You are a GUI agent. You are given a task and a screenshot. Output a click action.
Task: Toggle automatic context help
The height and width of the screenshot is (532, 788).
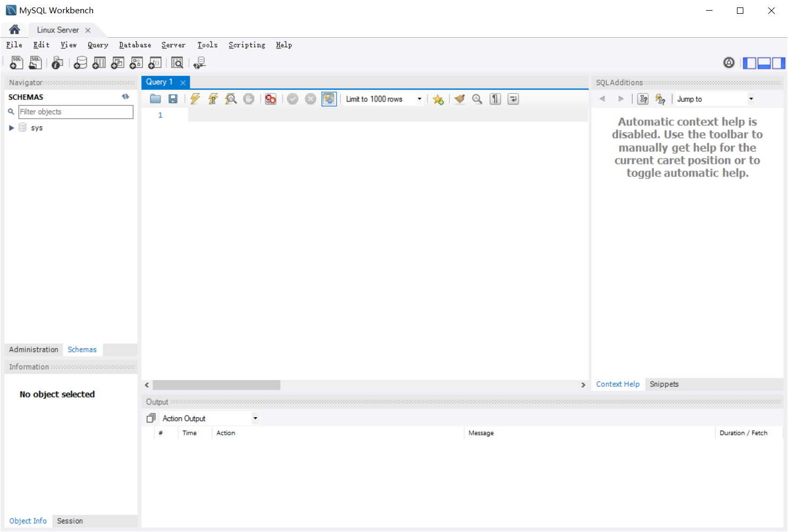tap(660, 99)
